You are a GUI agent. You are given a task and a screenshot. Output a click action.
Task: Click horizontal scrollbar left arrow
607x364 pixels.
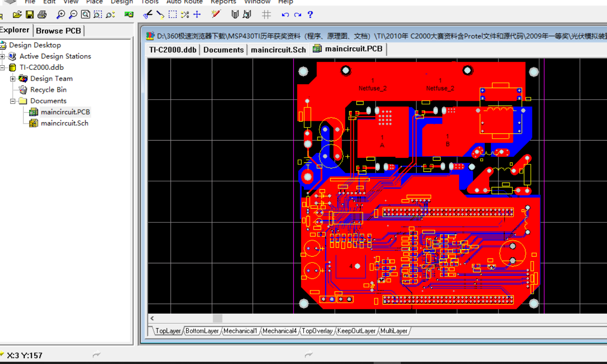[152, 318]
